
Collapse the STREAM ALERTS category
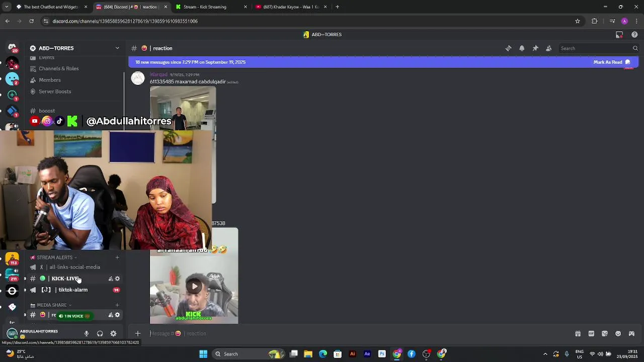tap(54, 257)
